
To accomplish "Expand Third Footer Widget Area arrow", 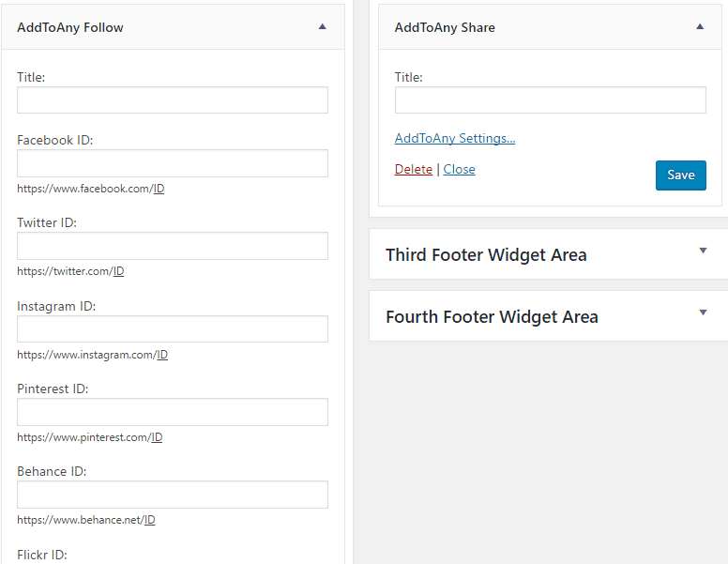I will (x=703, y=251).
